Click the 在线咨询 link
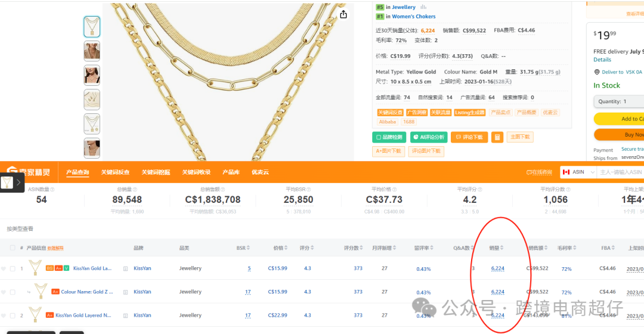644x334 pixels. click(x=539, y=172)
